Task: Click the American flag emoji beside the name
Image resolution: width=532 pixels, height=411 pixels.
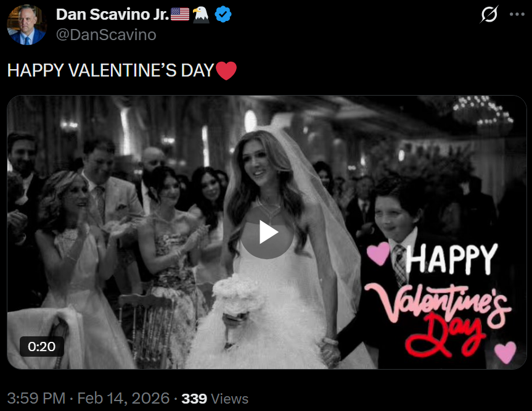Action: (180, 14)
